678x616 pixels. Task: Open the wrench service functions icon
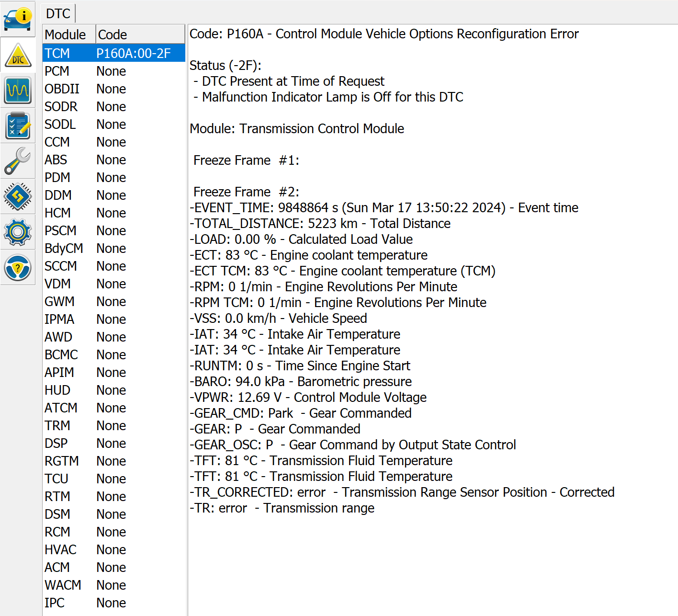[x=18, y=161]
